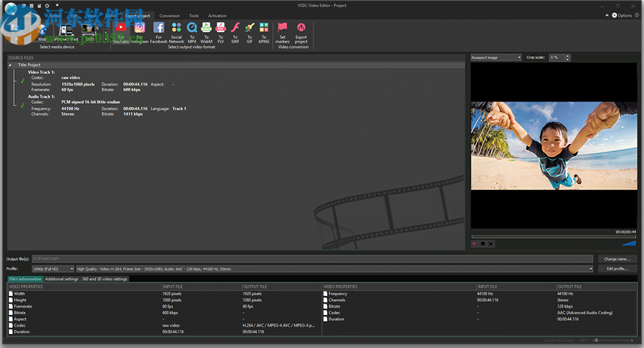Adjust the blue preview volume control
Image resolution: width=644 pixels, height=348 pixels.
tap(629, 243)
